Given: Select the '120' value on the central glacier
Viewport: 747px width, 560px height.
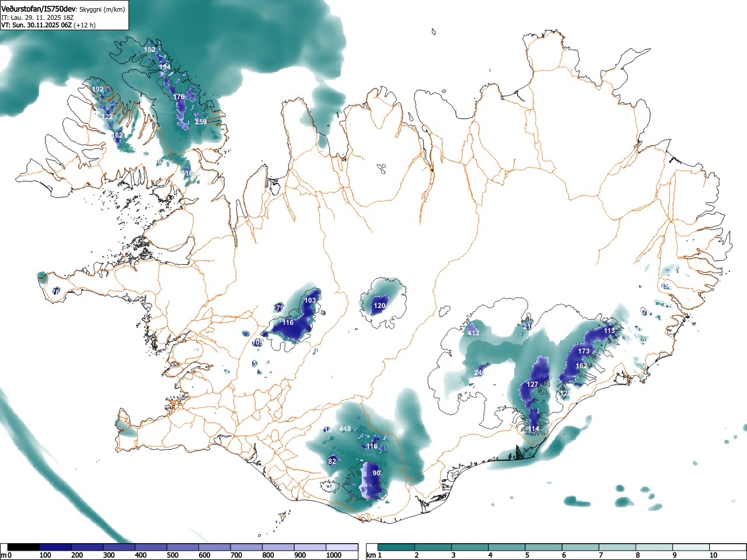Looking at the screenshot, I should click(x=379, y=306).
